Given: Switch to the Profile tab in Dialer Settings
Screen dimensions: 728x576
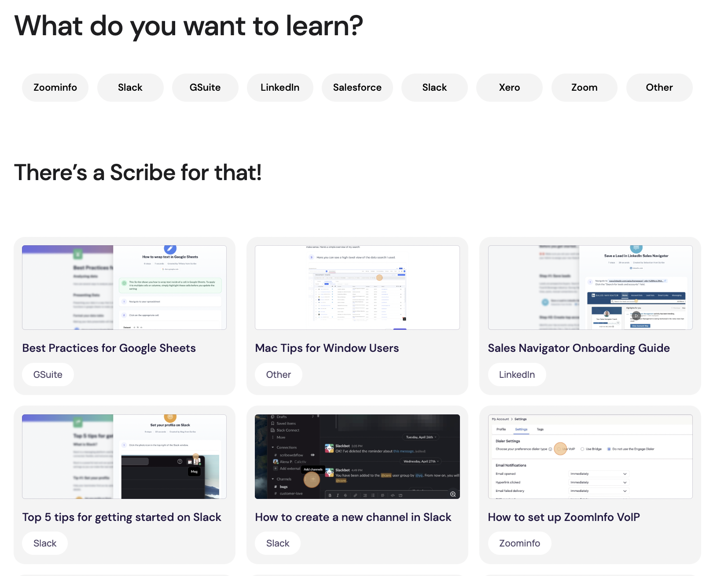Looking at the screenshot, I should click(x=501, y=429).
